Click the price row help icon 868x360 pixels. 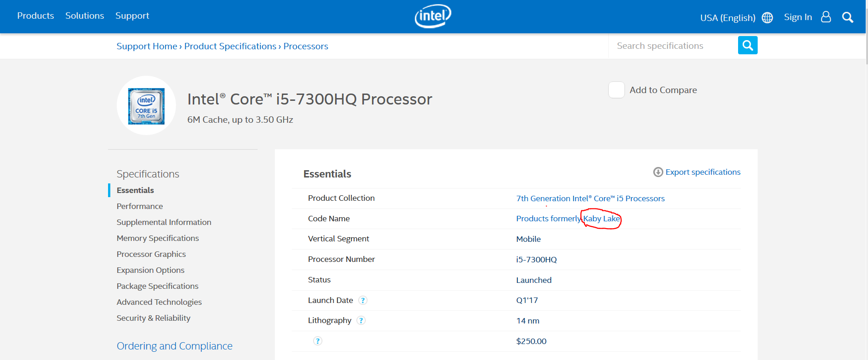(318, 341)
